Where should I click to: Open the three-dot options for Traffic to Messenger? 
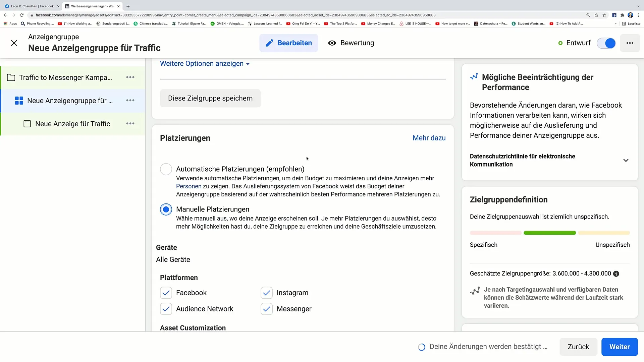130,77
